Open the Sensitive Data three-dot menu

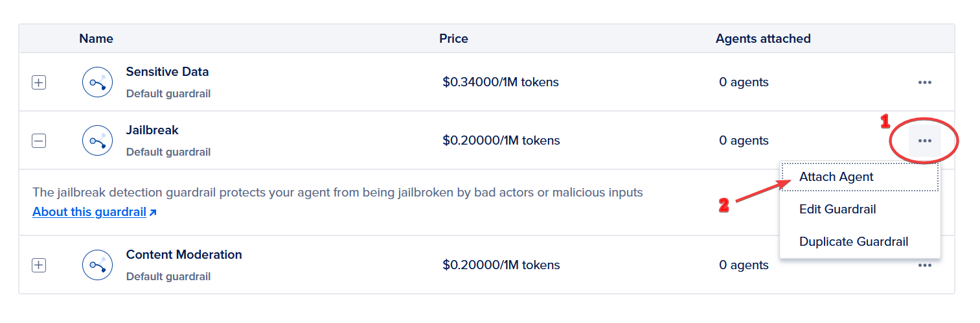pos(924,82)
